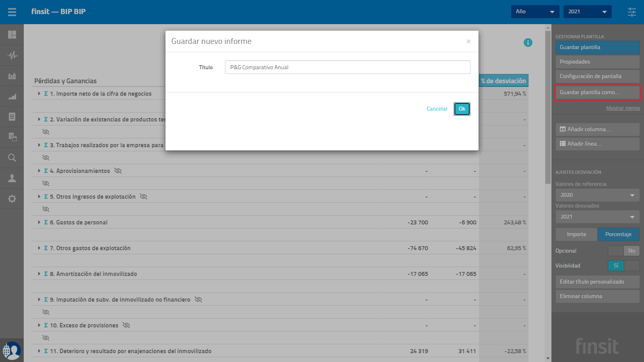Select the Importe tab
This screenshot has width=644, height=362.
point(576,234)
